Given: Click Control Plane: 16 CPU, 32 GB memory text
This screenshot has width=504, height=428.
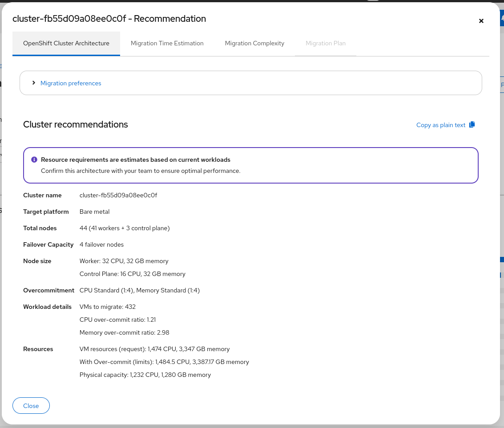Looking at the screenshot, I should [x=133, y=274].
